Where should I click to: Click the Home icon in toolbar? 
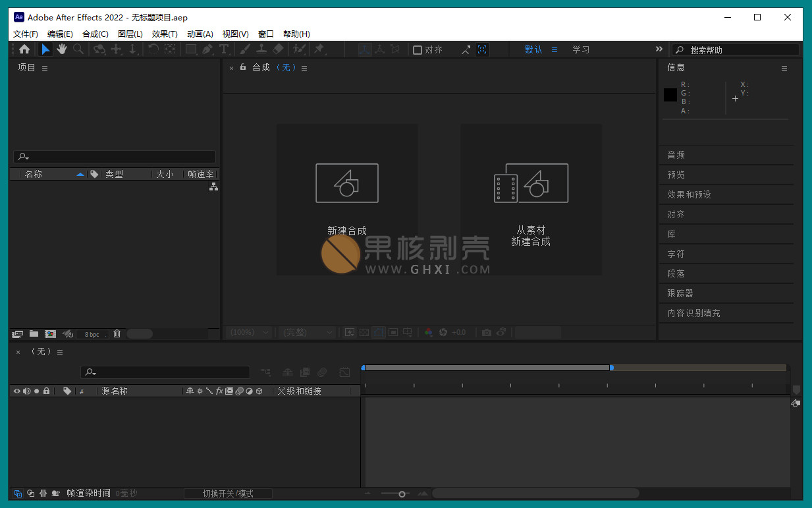24,49
